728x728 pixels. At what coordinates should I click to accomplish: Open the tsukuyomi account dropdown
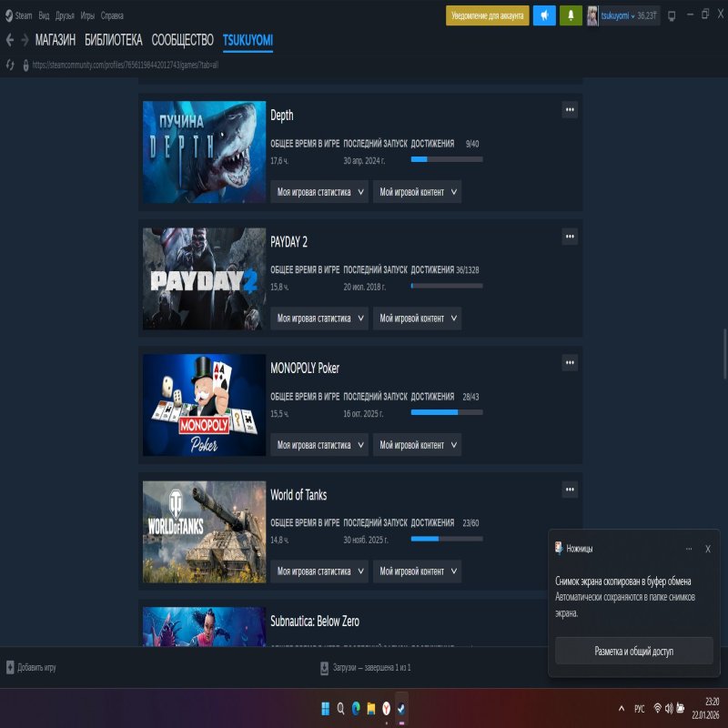(622, 15)
